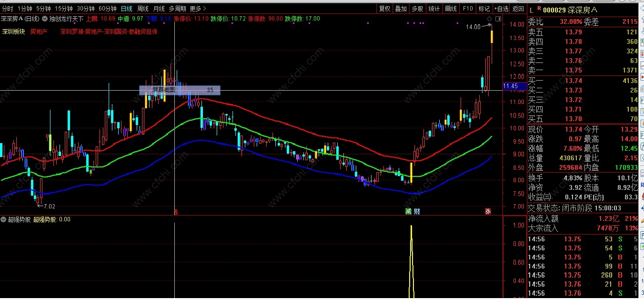The height and width of the screenshot is (300, 644).
Task: Expand the 更多 periods menu
Action: 198,9
